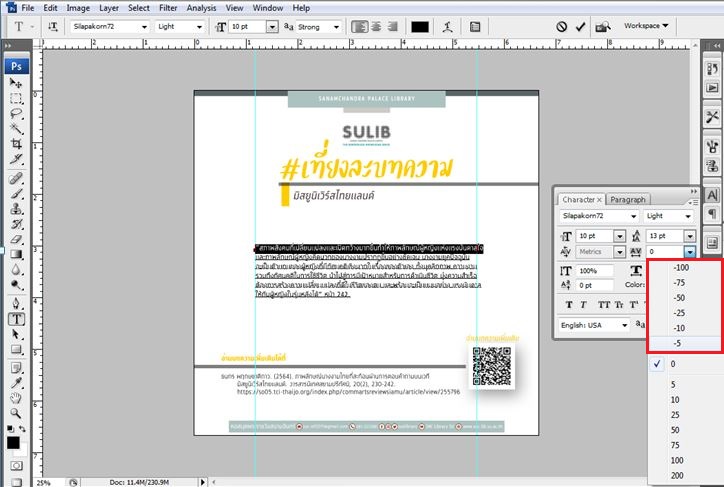Choose 200 tracking value
Image resolution: width=724 pixels, height=487 pixels.
tap(685, 475)
